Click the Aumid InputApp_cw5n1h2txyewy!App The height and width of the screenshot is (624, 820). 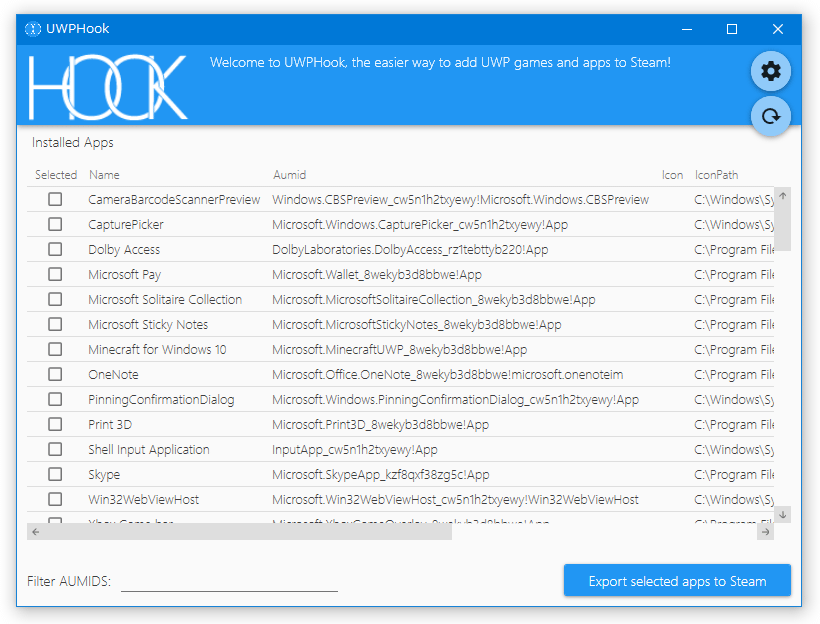coord(355,449)
